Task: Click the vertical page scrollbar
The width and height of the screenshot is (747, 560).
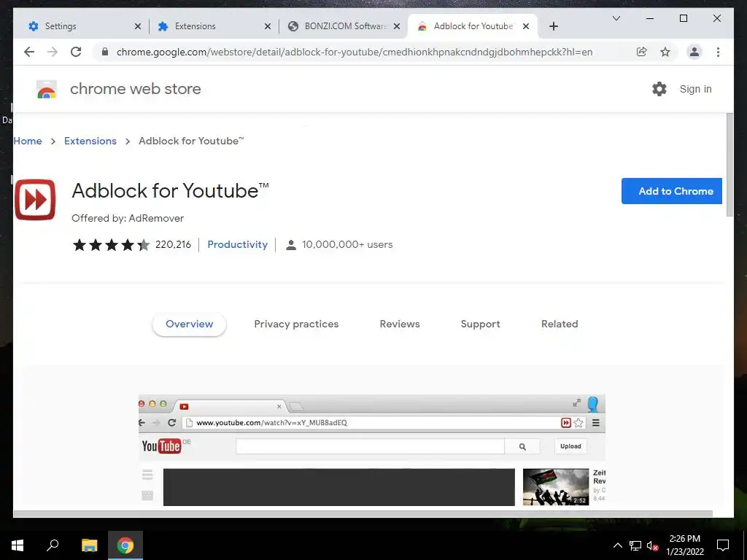Action: pyautogui.click(x=729, y=166)
